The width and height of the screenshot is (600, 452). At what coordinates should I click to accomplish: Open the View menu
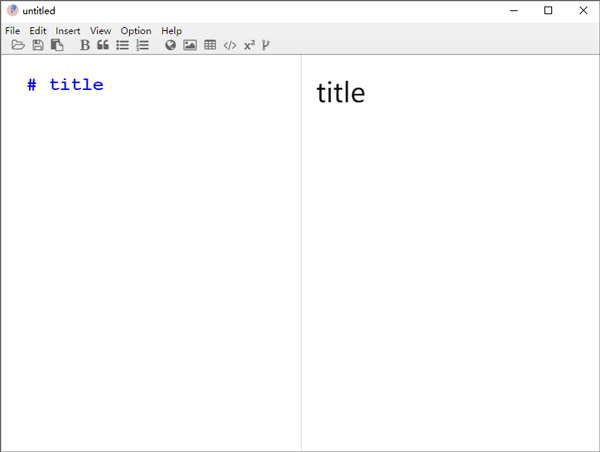(101, 31)
